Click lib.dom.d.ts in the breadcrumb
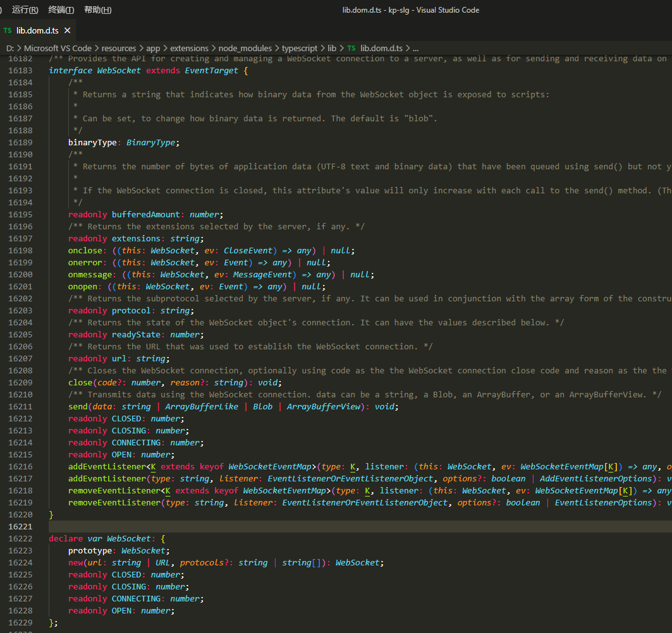This screenshot has width=672, height=633. pyautogui.click(x=381, y=48)
